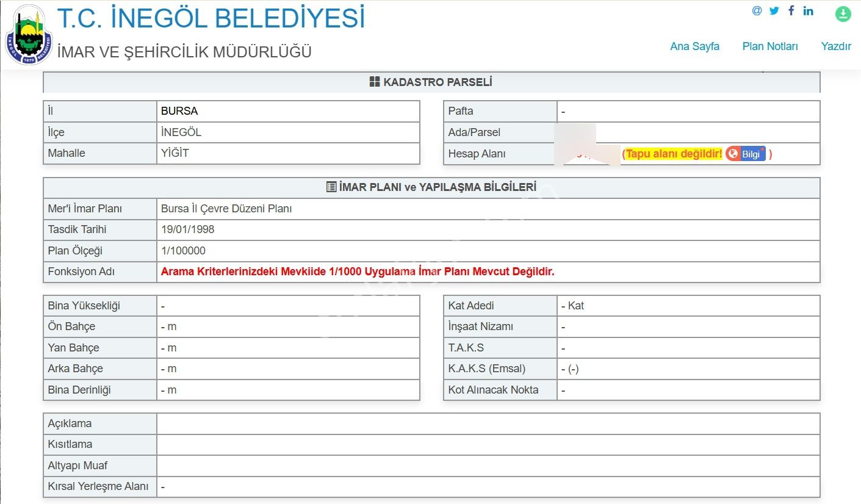
Task: Click the red 1/1000 plan warning message
Action: (357, 272)
